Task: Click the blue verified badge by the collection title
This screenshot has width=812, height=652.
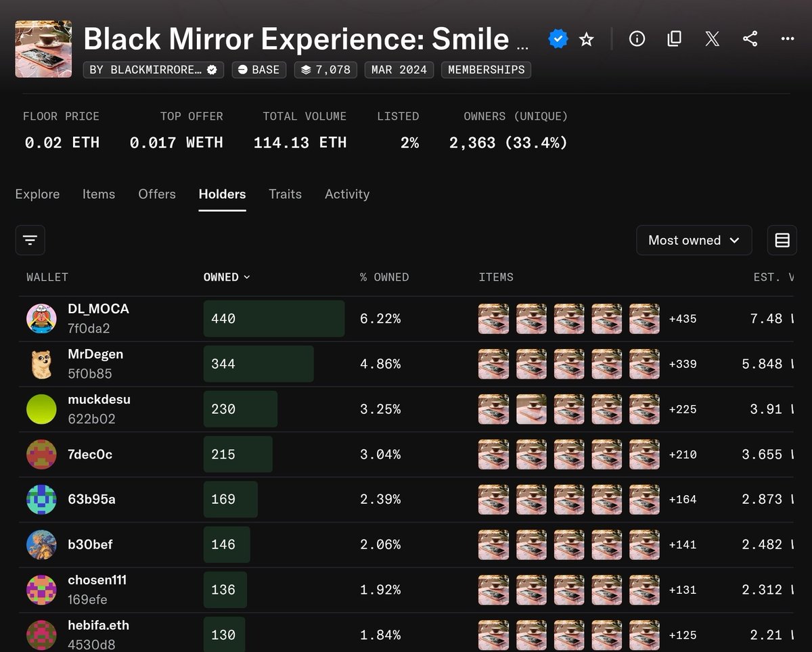Action: coord(558,39)
